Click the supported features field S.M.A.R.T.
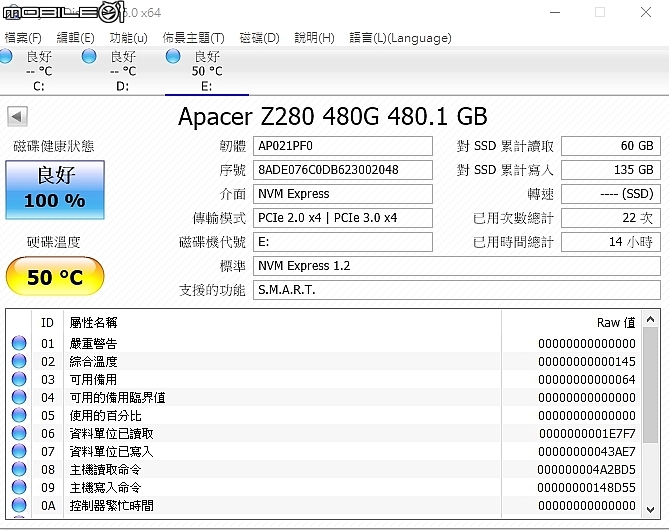This screenshot has height=530, width=669. (x=457, y=290)
